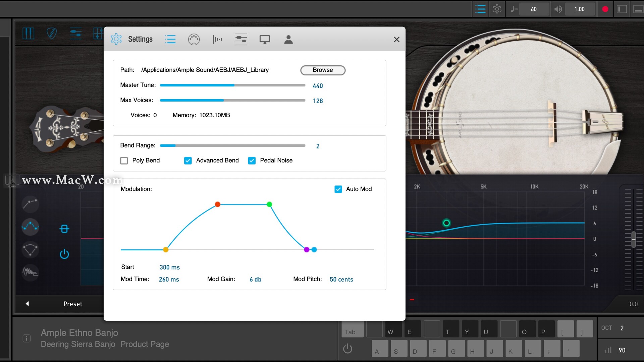The width and height of the screenshot is (644, 362).
Task: Click the Master Tune value 440
Action: (x=318, y=86)
